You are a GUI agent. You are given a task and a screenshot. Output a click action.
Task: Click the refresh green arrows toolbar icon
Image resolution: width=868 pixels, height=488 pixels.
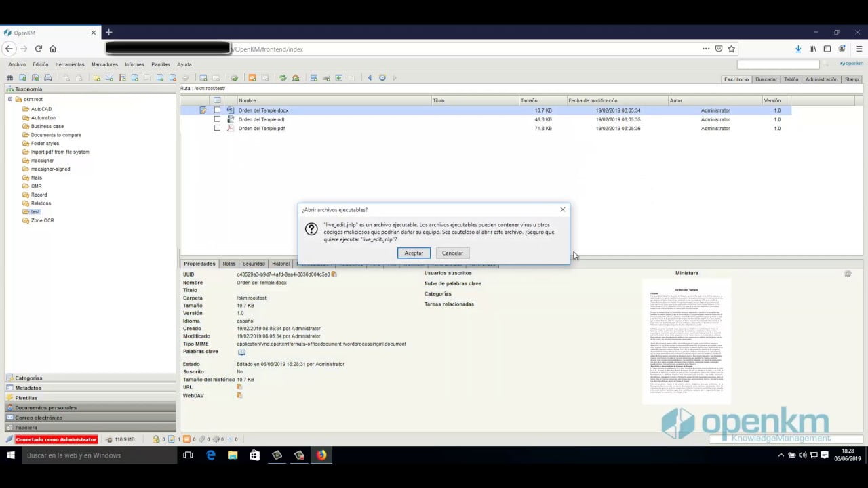tap(283, 78)
